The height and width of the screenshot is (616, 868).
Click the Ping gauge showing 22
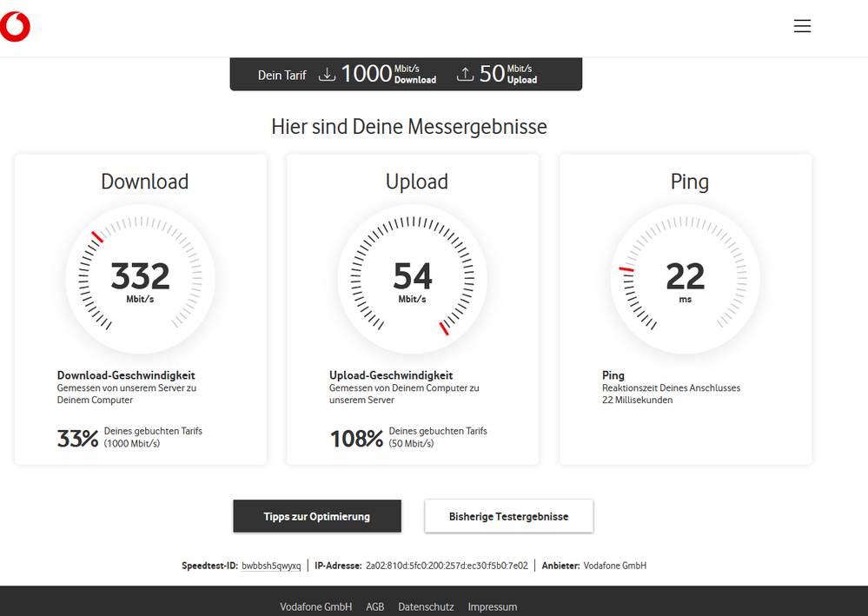coord(686,278)
